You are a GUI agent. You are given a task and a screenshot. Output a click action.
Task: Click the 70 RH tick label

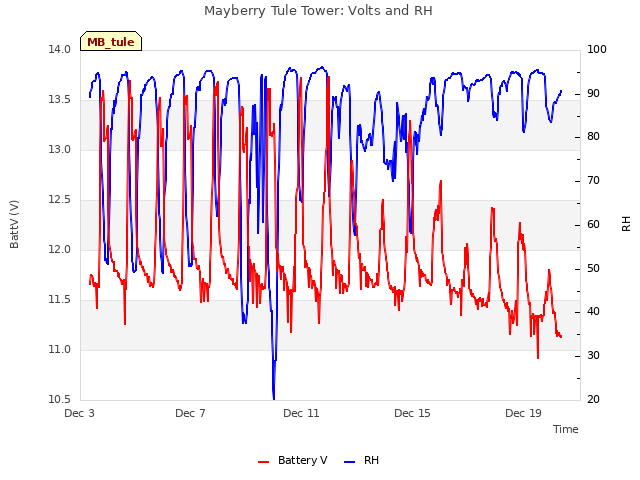[593, 180]
